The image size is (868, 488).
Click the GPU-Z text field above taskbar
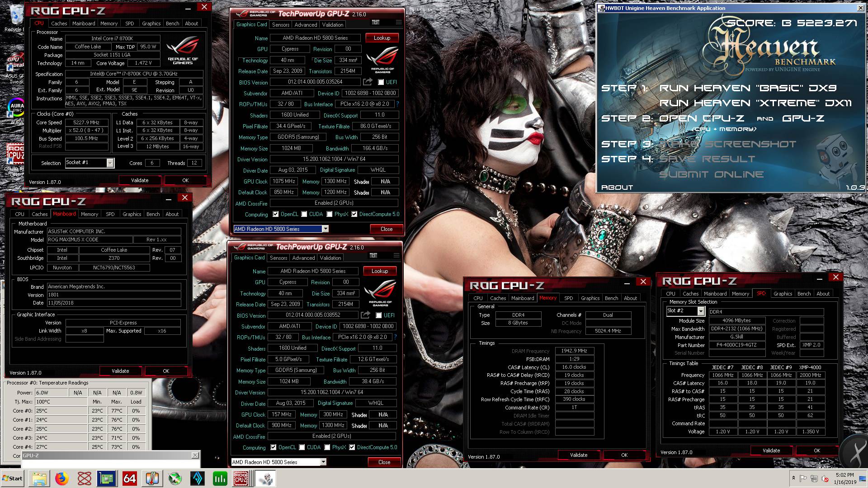110,464
